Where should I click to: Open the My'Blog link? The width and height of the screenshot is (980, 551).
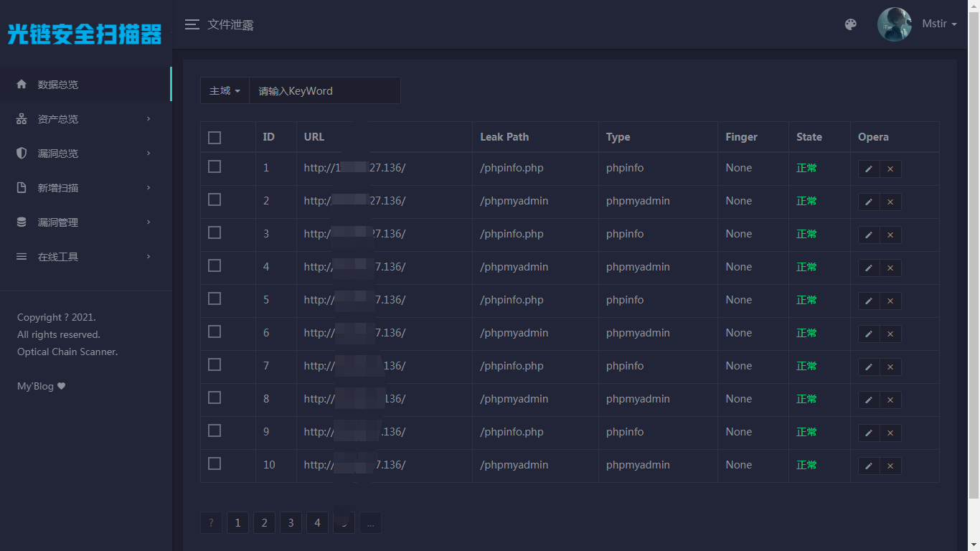point(41,386)
